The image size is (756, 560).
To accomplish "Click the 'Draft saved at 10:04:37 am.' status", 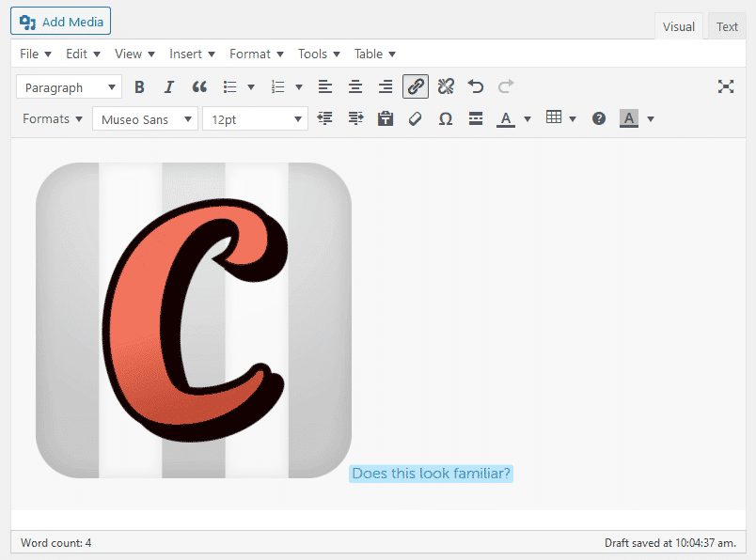I will coord(670,543).
